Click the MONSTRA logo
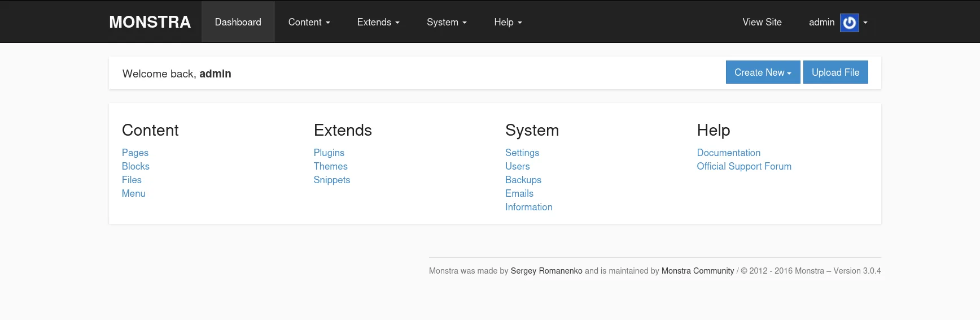The width and height of the screenshot is (980, 320). click(150, 22)
